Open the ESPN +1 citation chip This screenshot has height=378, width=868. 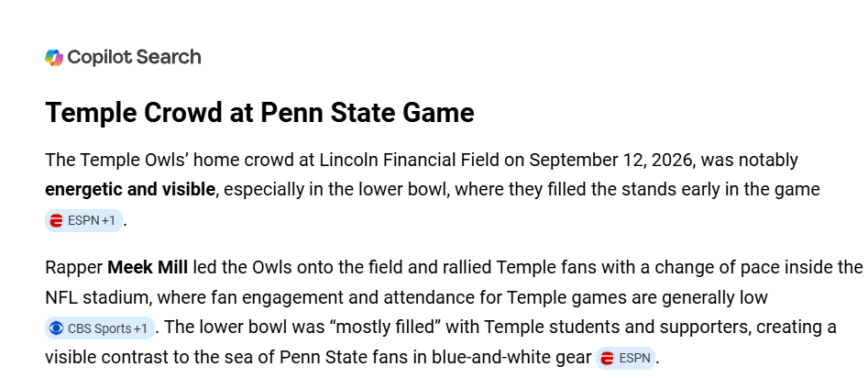(83, 220)
